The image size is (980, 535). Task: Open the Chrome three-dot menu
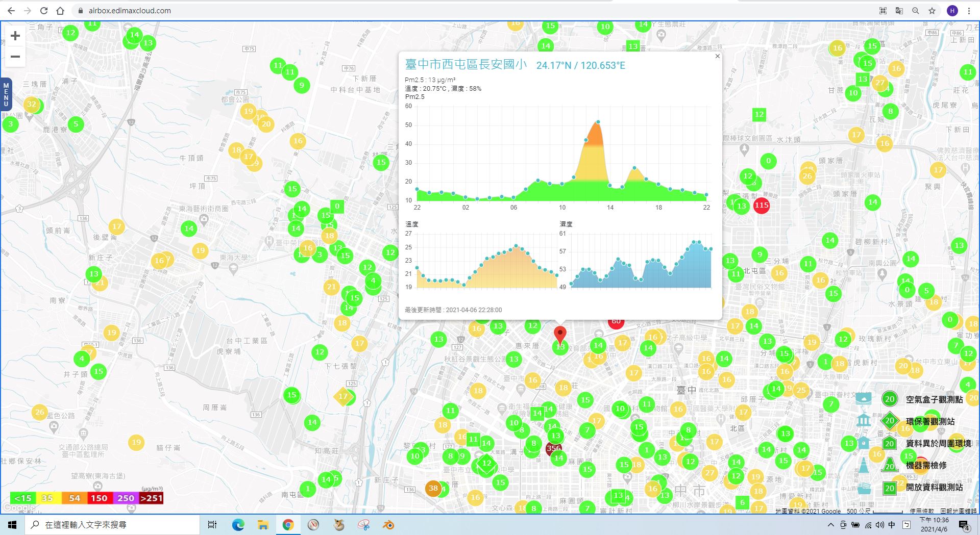(969, 10)
